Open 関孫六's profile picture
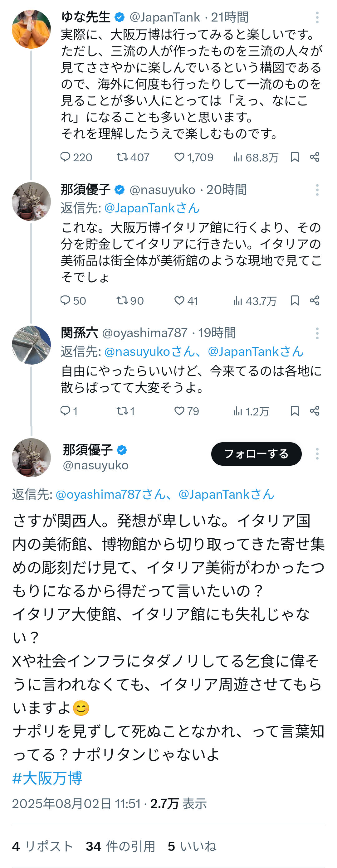 point(31,345)
